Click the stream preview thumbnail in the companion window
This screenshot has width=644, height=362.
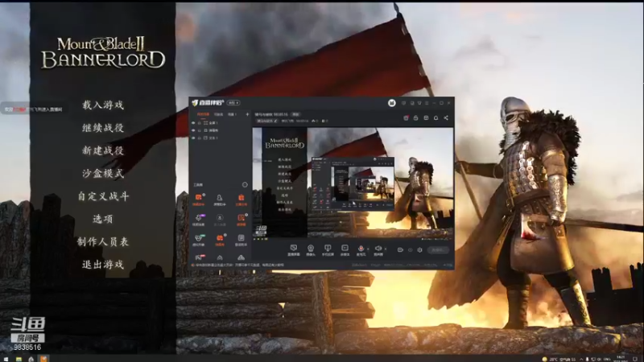pos(353,183)
